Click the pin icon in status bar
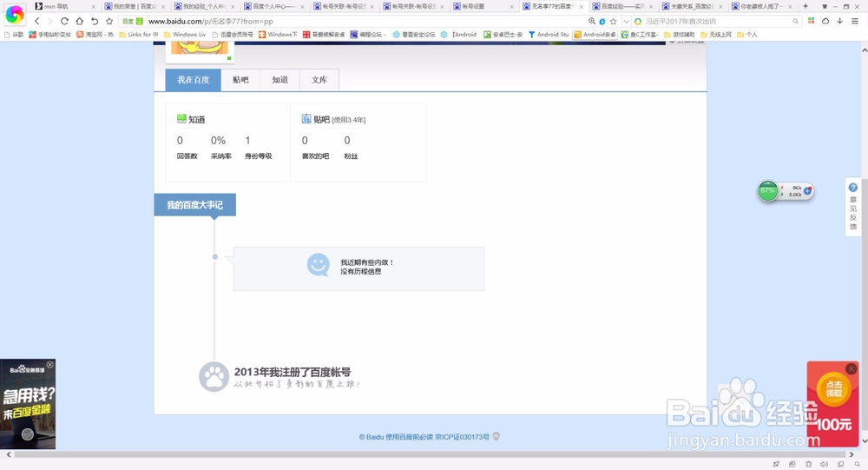868x470 pixels. [776, 464]
